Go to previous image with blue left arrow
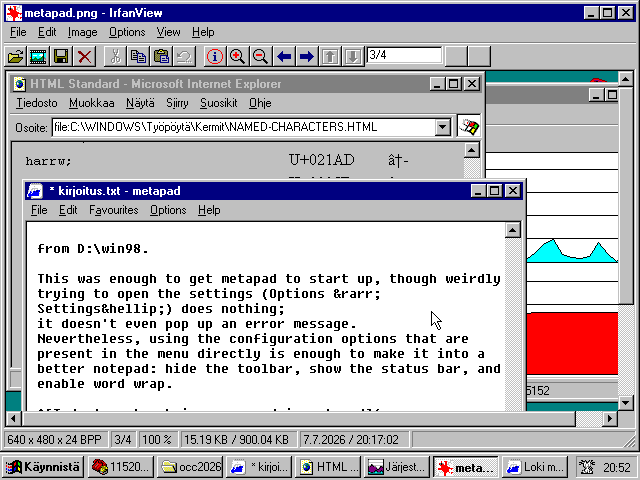Image resolution: width=640 pixels, height=480 pixels. coord(284,56)
